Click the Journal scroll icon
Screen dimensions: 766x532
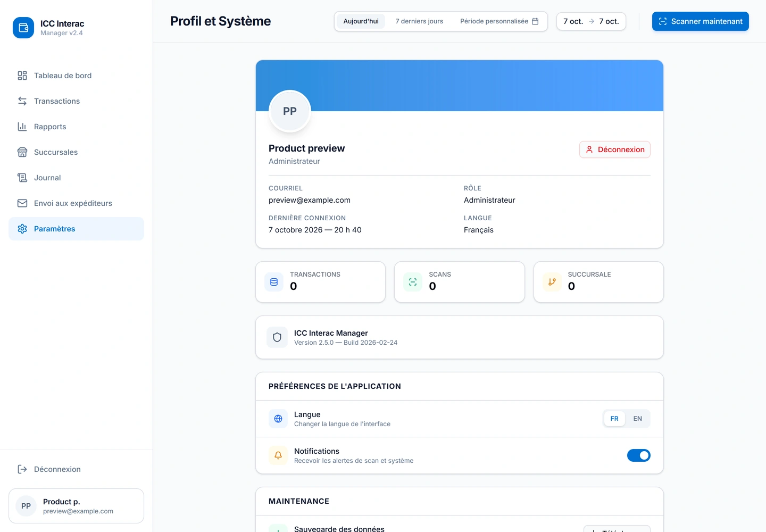[x=22, y=178]
